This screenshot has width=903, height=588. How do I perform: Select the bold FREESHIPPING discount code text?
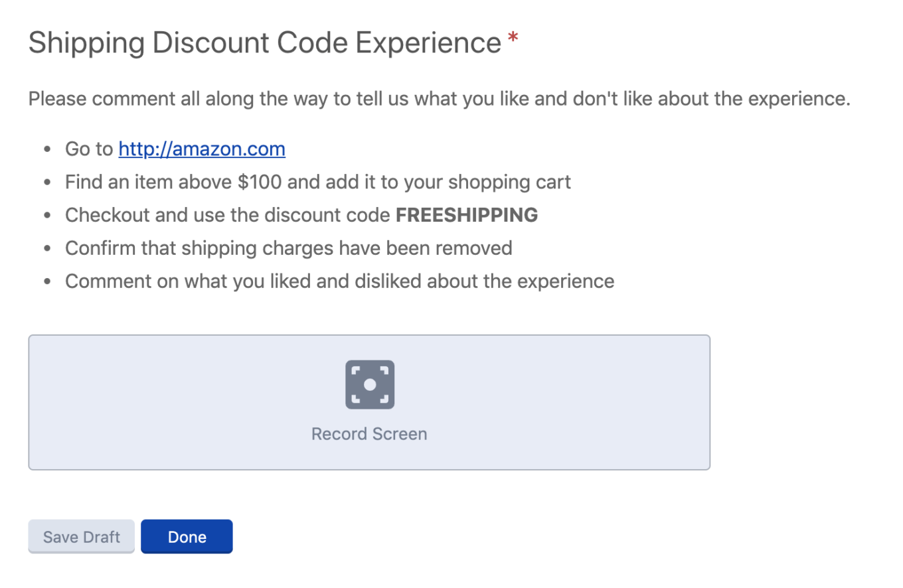(467, 215)
